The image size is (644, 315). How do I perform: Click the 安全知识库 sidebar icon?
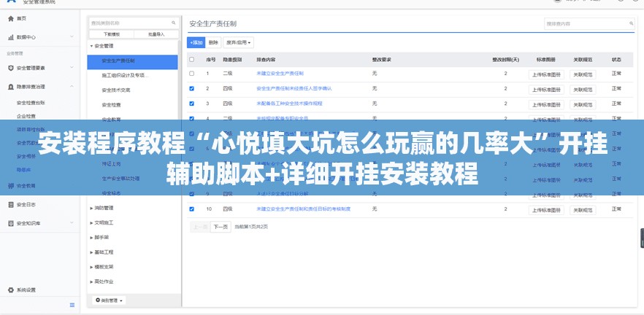point(11,223)
